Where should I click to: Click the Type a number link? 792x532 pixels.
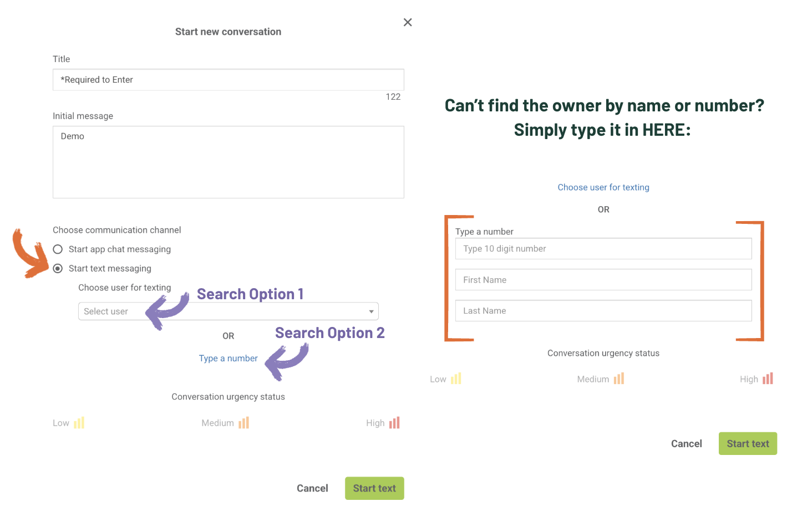228,359
